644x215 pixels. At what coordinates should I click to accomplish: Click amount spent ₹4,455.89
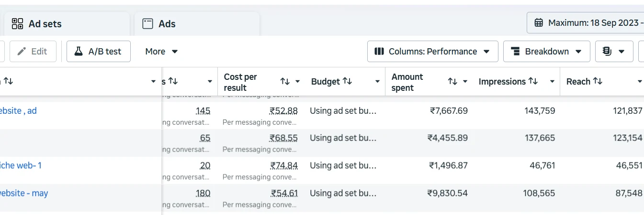click(x=448, y=138)
